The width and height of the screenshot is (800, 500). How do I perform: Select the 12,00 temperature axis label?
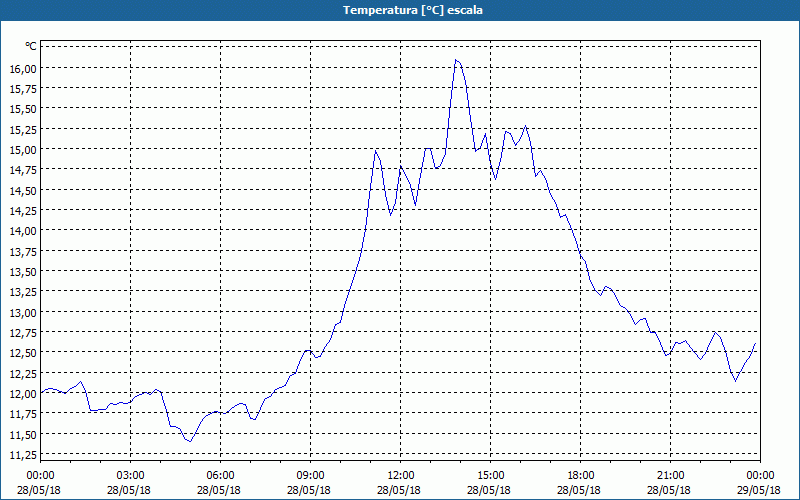click(x=23, y=394)
